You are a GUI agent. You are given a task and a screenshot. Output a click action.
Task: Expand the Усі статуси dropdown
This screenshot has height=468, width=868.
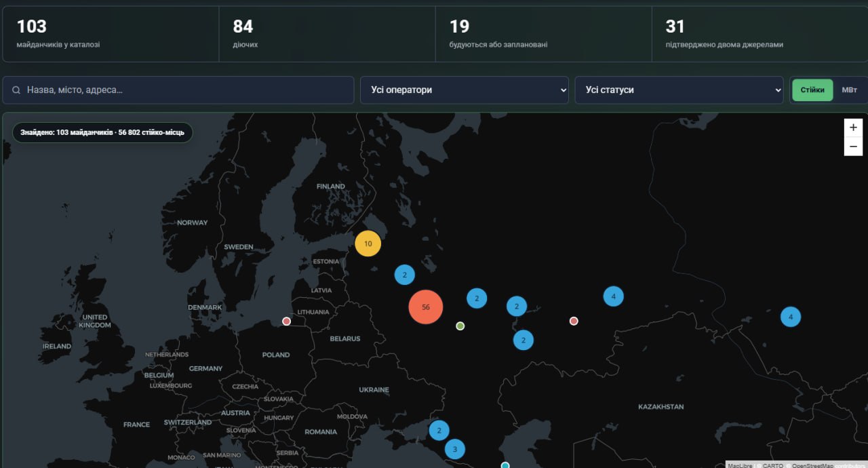point(679,90)
